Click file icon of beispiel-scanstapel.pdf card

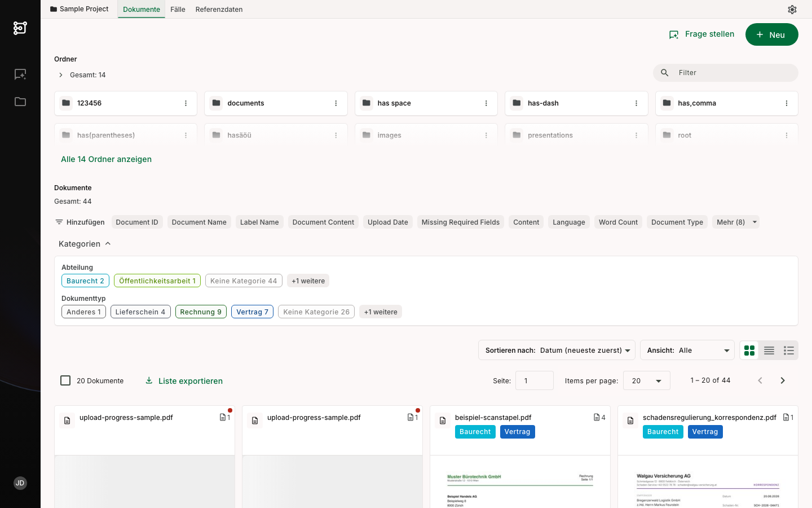(x=443, y=421)
